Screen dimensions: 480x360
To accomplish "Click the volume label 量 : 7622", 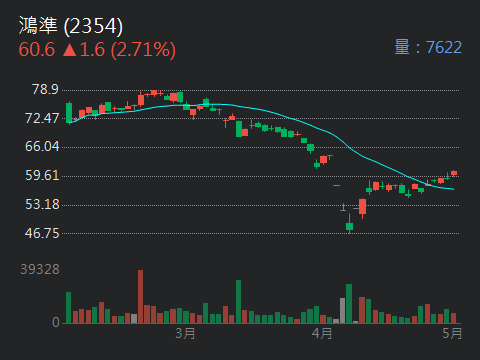I will tap(428, 47).
